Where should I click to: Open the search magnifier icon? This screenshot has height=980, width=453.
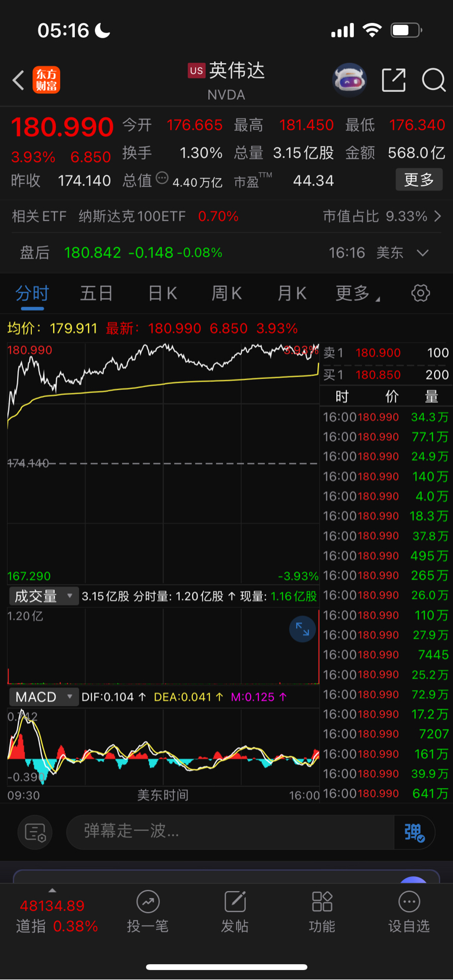point(434,80)
